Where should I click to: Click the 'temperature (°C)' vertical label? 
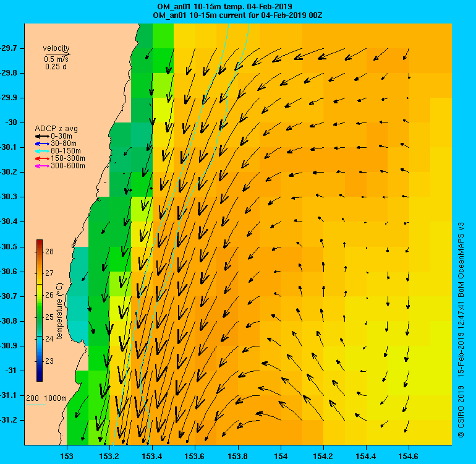pos(59,311)
